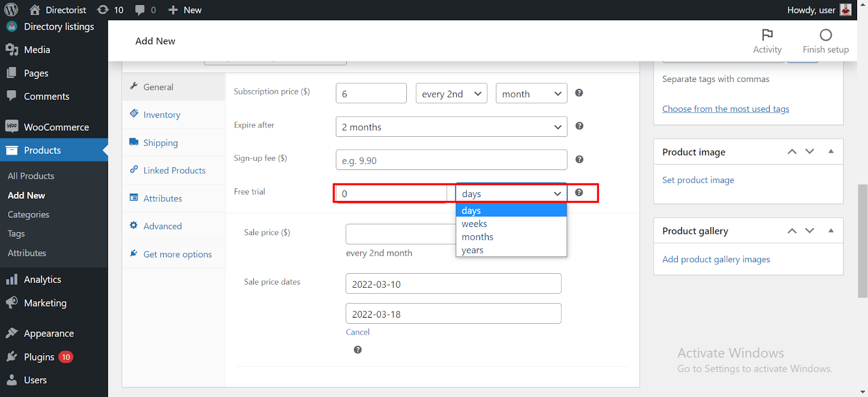Collapse the Product image panel
Viewport: 868px width, 397px height.
[x=831, y=152]
